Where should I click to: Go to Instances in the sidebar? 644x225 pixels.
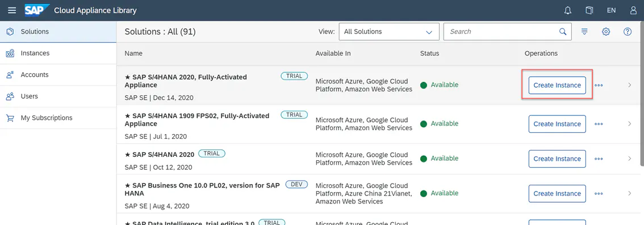pos(58,53)
